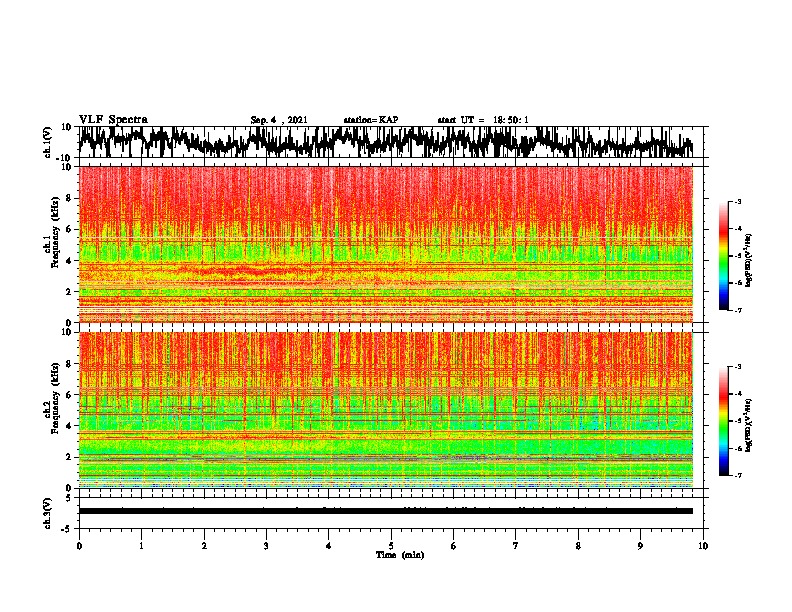Click the ch.1(V) waveform axis label
Viewport: 792px width, 612px height.
click(47, 143)
